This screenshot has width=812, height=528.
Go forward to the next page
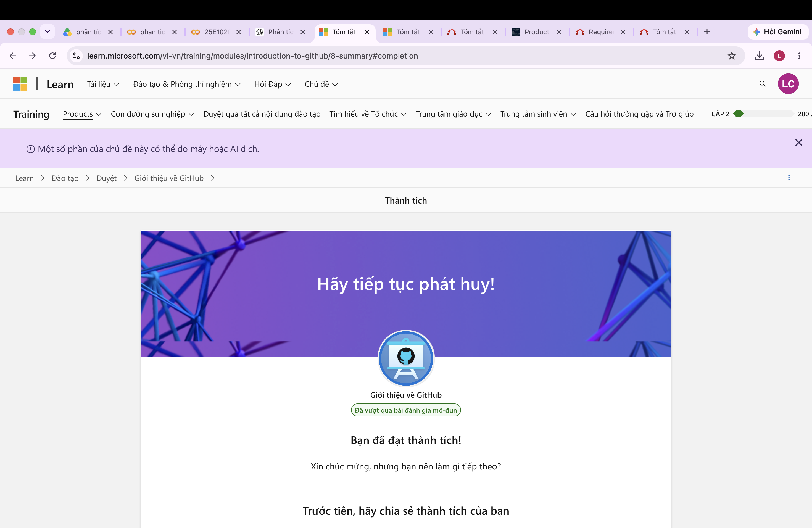tap(32, 56)
